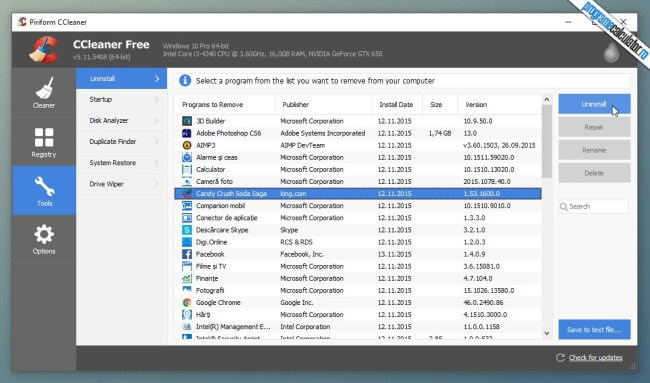Select the Tools wrench icon

click(44, 187)
